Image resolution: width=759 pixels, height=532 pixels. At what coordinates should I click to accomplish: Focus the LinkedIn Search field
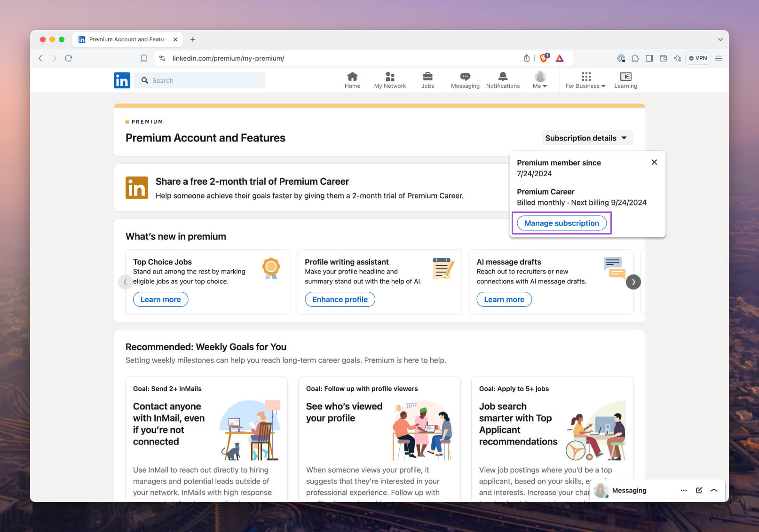[x=199, y=80]
